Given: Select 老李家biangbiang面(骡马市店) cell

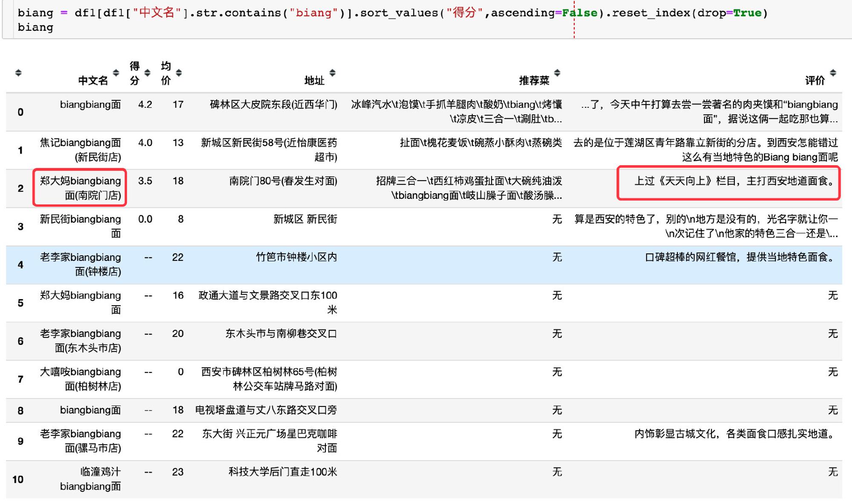Looking at the screenshot, I should (81, 441).
